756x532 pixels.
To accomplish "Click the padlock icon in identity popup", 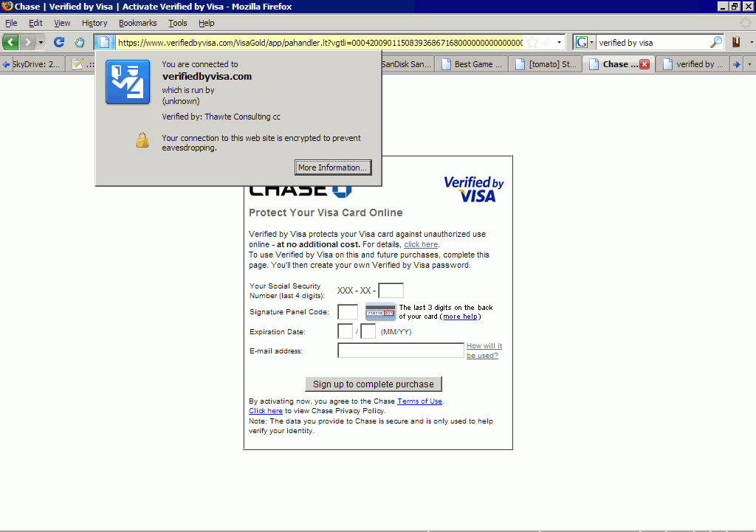I will point(142,140).
